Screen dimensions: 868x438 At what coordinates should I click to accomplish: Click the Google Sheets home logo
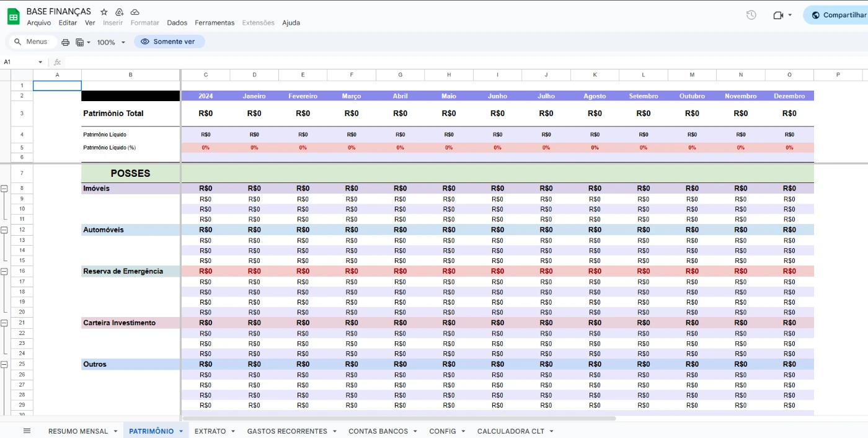pos(14,17)
